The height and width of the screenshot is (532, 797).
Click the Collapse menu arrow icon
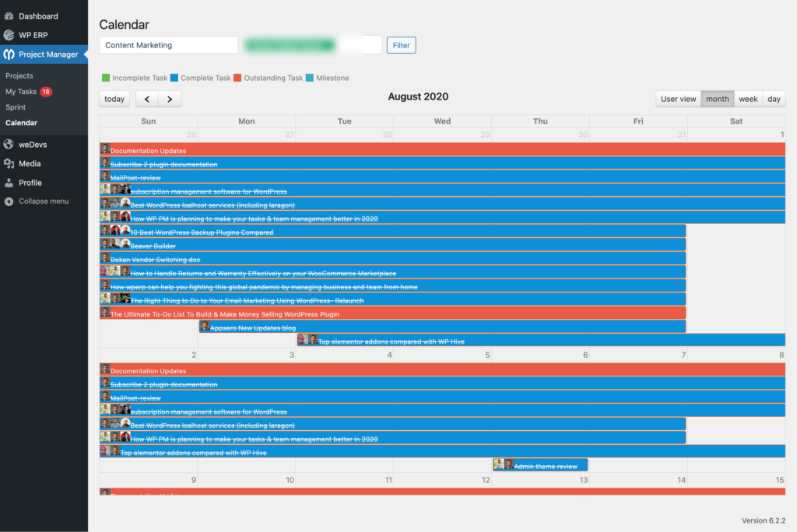(x=9, y=201)
